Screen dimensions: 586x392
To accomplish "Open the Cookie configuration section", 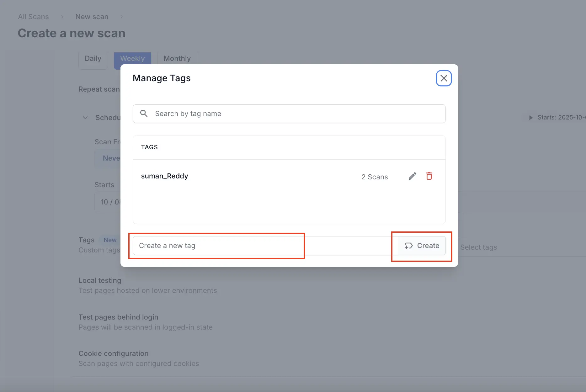I will (113, 353).
